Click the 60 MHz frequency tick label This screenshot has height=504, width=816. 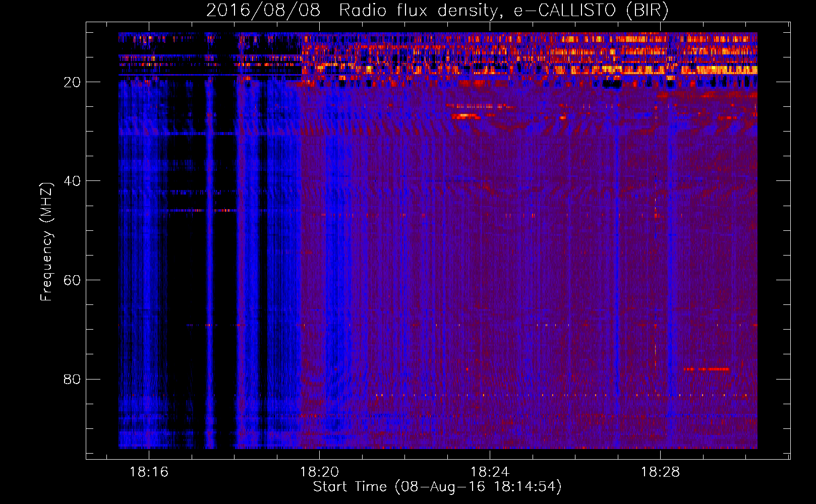click(x=72, y=280)
